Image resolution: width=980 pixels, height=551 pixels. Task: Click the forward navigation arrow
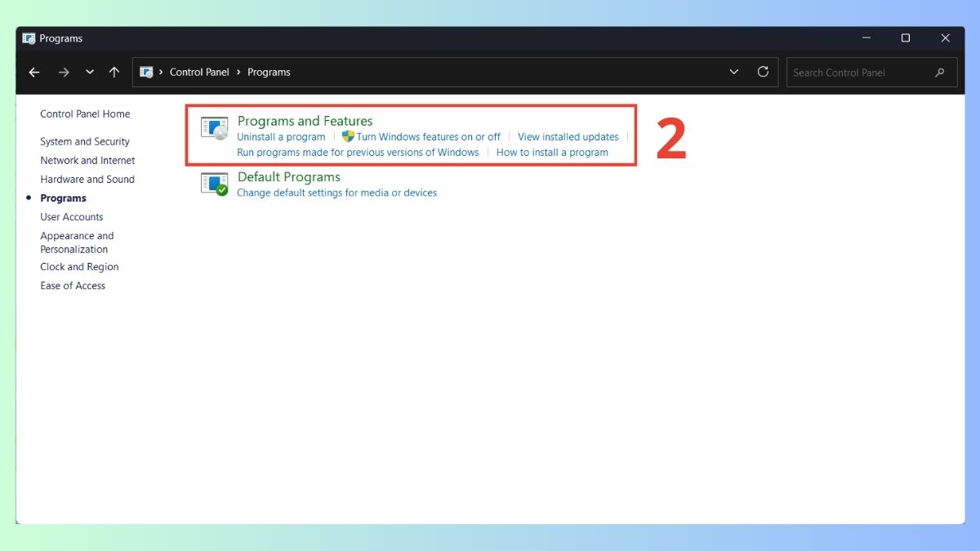64,72
